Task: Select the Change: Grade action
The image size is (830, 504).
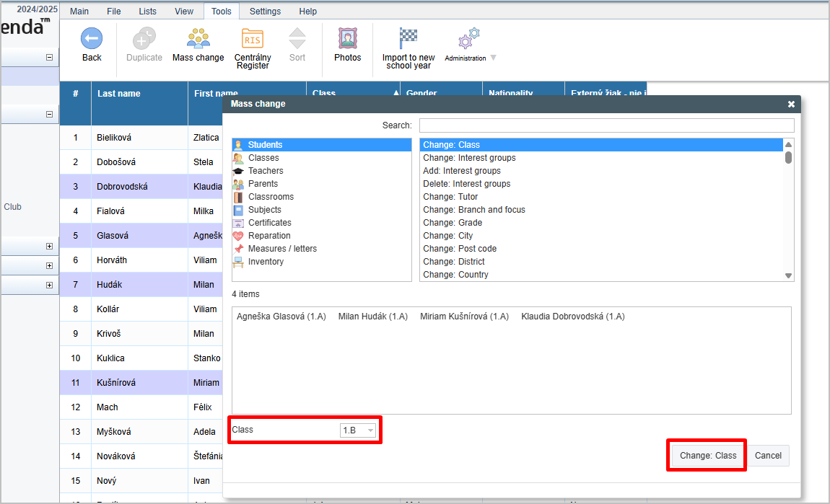Action: (601, 223)
